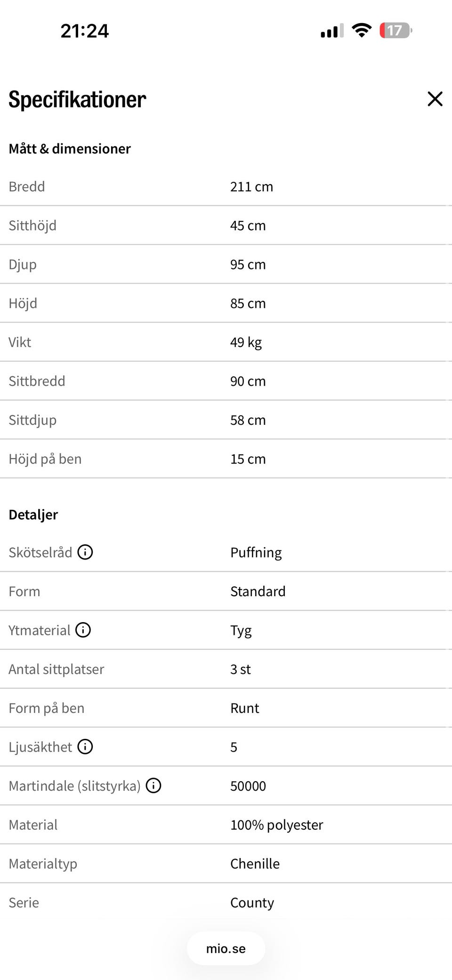The image size is (452, 980).
Task: Show Ljusäkthet info tooltip icon
Action: pyautogui.click(x=85, y=746)
